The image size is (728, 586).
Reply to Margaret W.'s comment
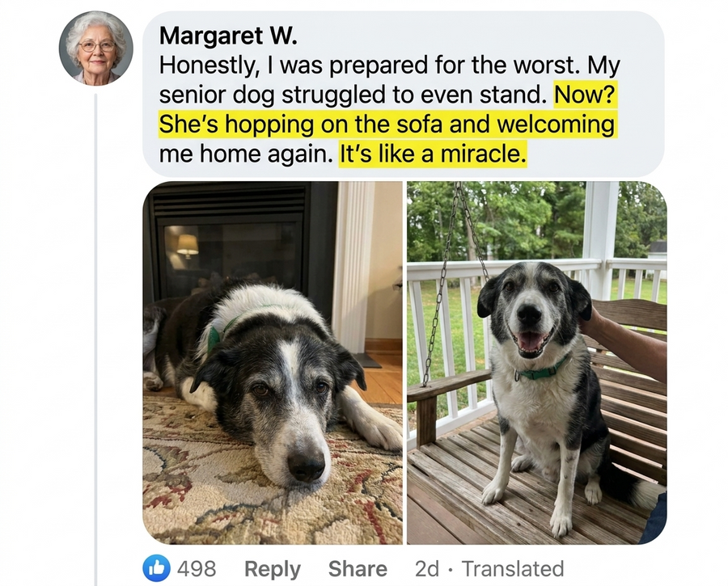tap(273, 569)
